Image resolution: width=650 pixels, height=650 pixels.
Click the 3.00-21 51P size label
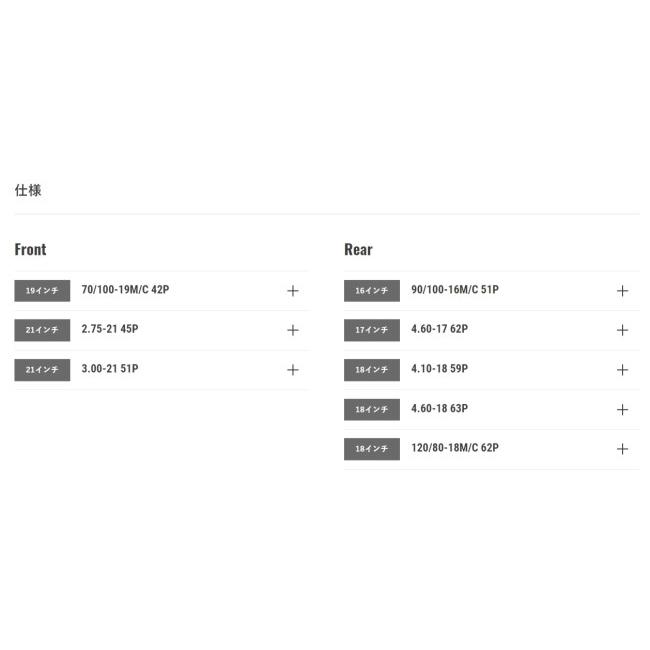point(110,369)
